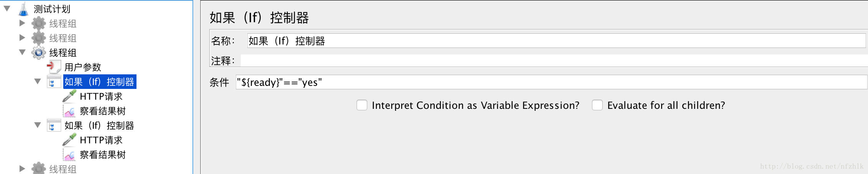Select the active Thread Group gear icon
This screenshot has height=174, width=868.
click(x=38, y=53)
